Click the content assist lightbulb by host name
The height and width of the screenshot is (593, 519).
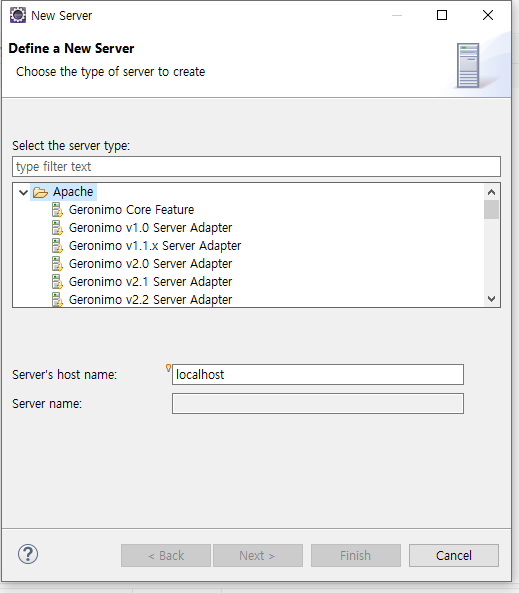tap(168, 368)
